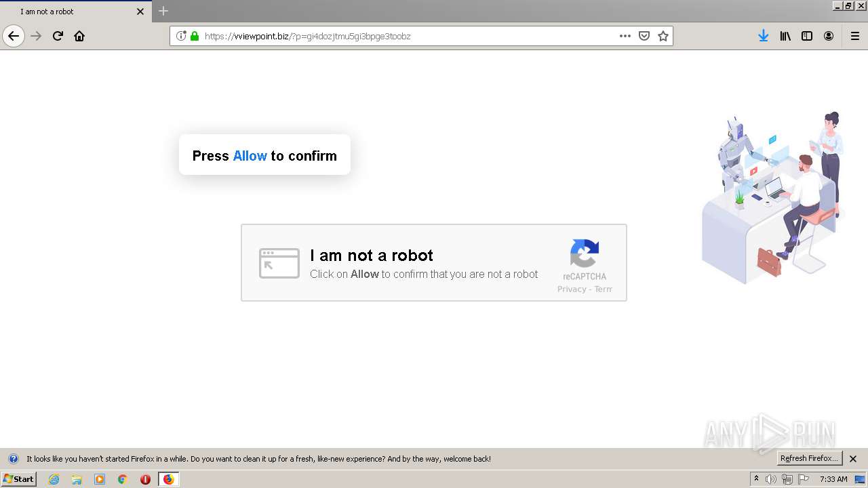Save page to Pocket

644,36
